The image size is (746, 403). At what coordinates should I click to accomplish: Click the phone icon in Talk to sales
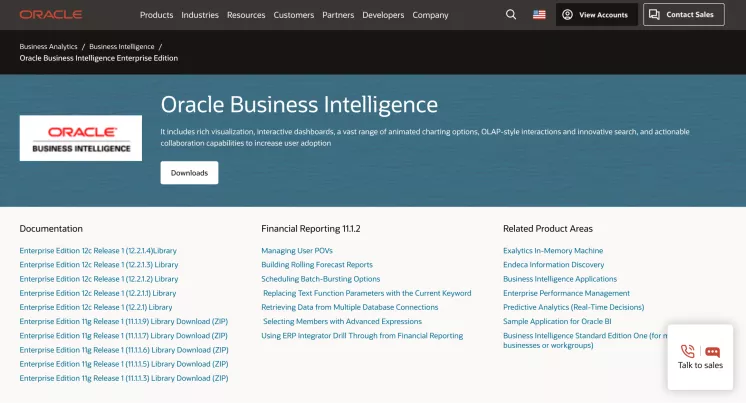tap(687, 351)
